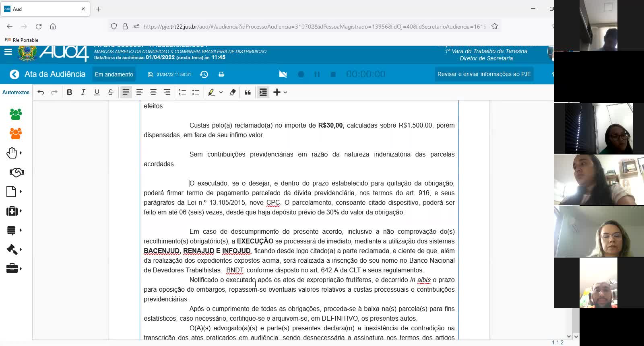
Task: Click the blank document icon in the sidebar
Action: [11, 192]
